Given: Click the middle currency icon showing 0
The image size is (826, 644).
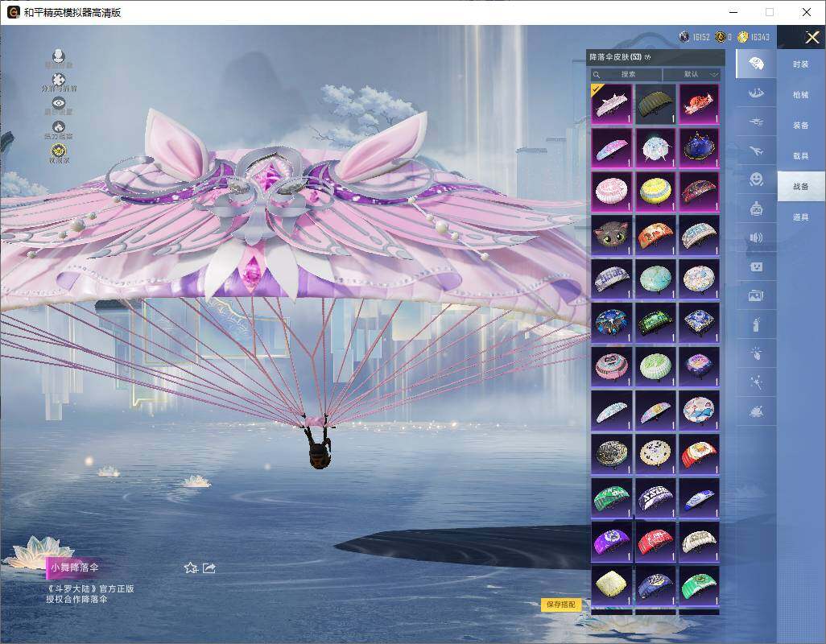Looking at the screenshot, I should click(x=720, y=37).
